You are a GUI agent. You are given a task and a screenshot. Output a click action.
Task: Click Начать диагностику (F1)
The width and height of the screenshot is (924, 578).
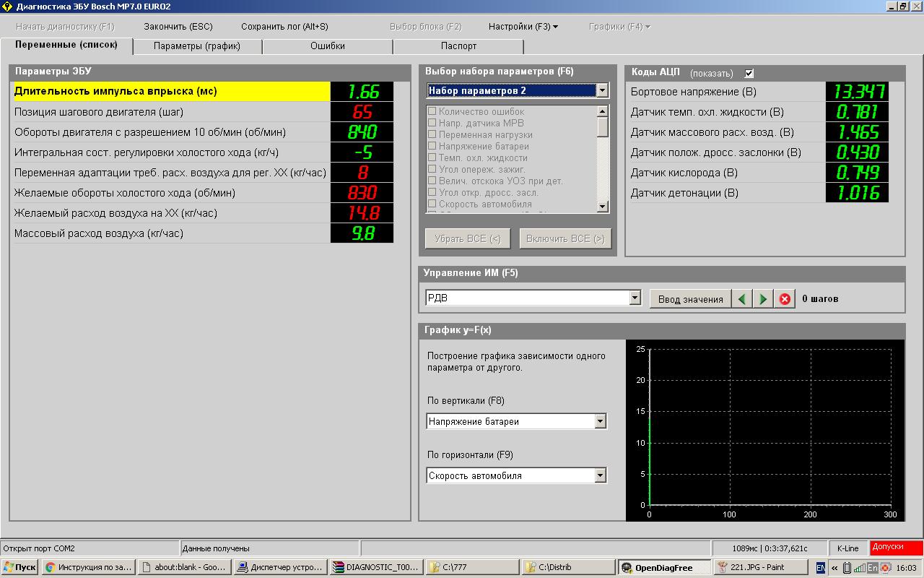pyautogui.click(x=65, y=27)
